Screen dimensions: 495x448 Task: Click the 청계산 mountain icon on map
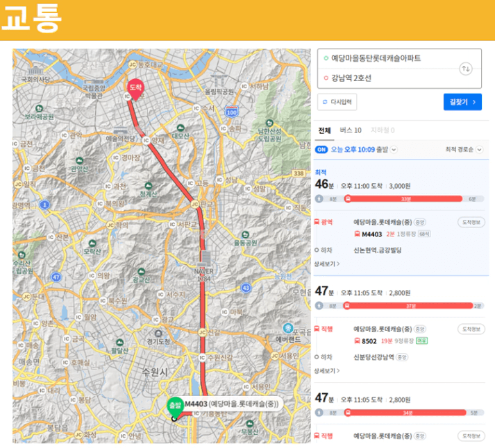(149, 186)
